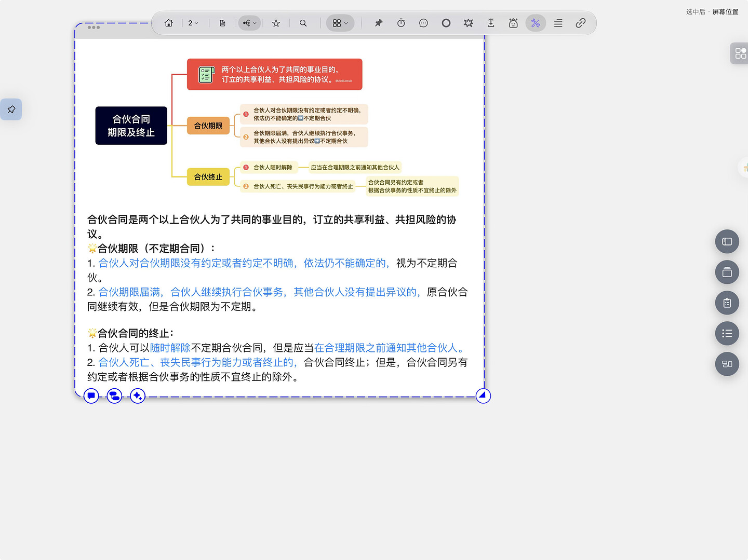Click the three-dots card handle
This screenshot has height=560, width=748.
coord(94,28)
